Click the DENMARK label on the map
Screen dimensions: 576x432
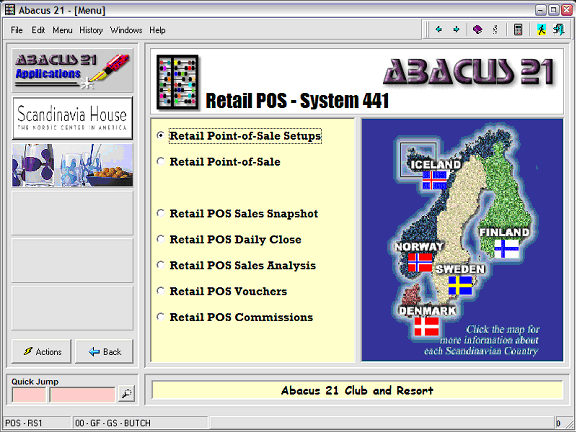(x=428, y=311)
